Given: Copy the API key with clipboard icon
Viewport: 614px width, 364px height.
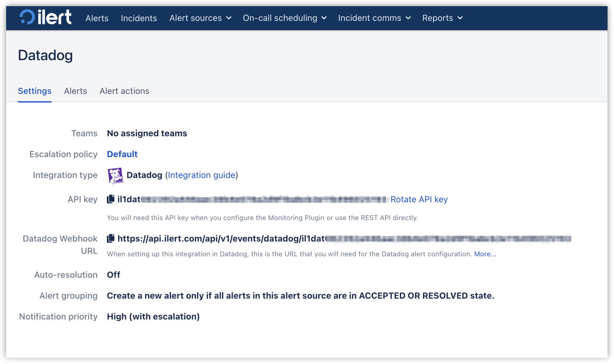Looking at the screenshot, I should click(x=111, y=199).
